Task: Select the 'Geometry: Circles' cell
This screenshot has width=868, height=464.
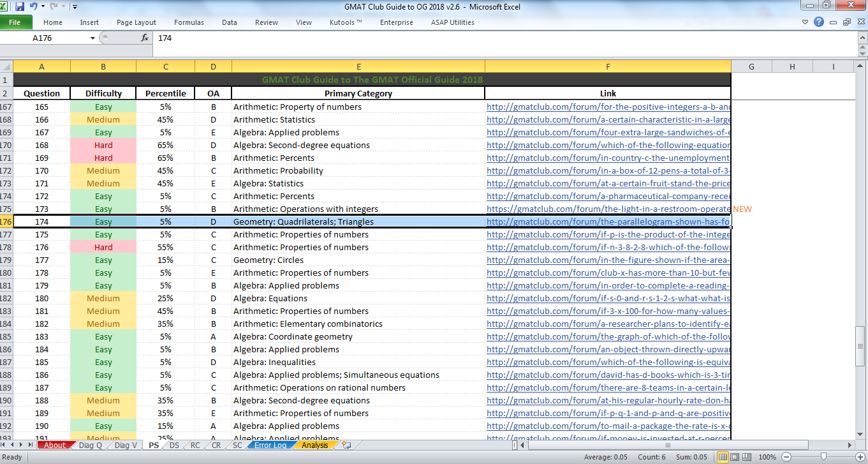Action: coord(358,260)
